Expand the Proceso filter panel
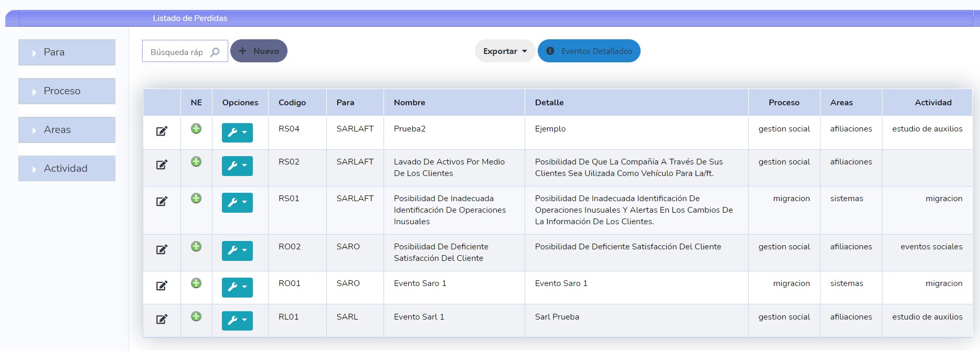980x351 pixels. pos(67,91)
